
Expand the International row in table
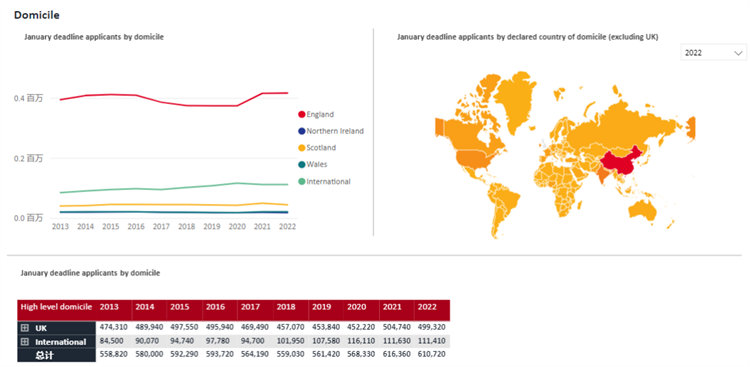pos(25,342)
